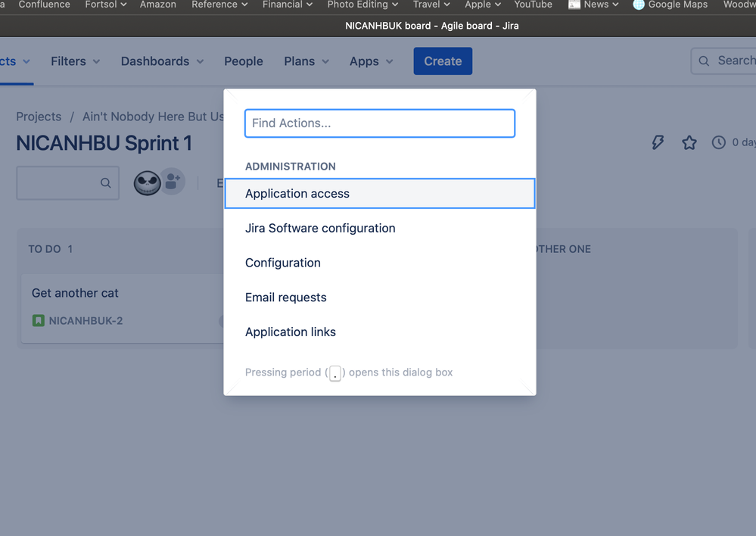Open the Filters dropdown menu
The width and height of the screenshot is (756, 536).
[75, 61]
